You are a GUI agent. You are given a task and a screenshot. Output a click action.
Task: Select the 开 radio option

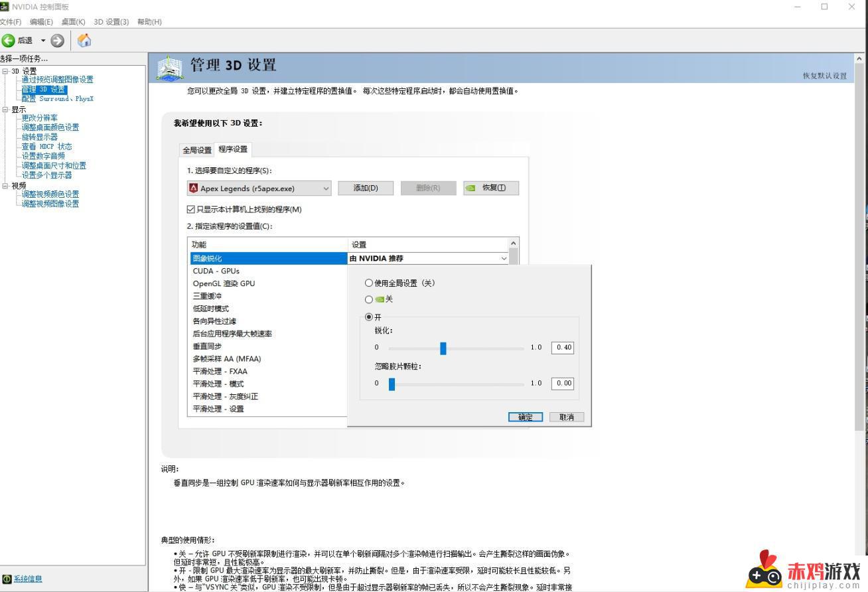tap(369, 317)
